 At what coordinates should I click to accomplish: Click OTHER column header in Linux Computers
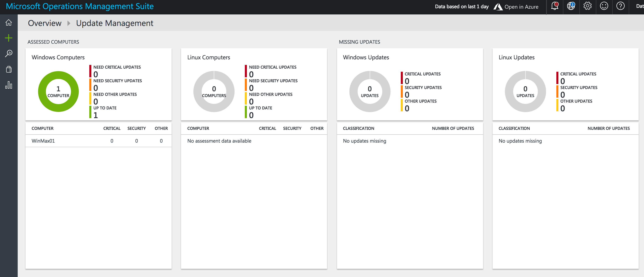[x=317, y=128]
